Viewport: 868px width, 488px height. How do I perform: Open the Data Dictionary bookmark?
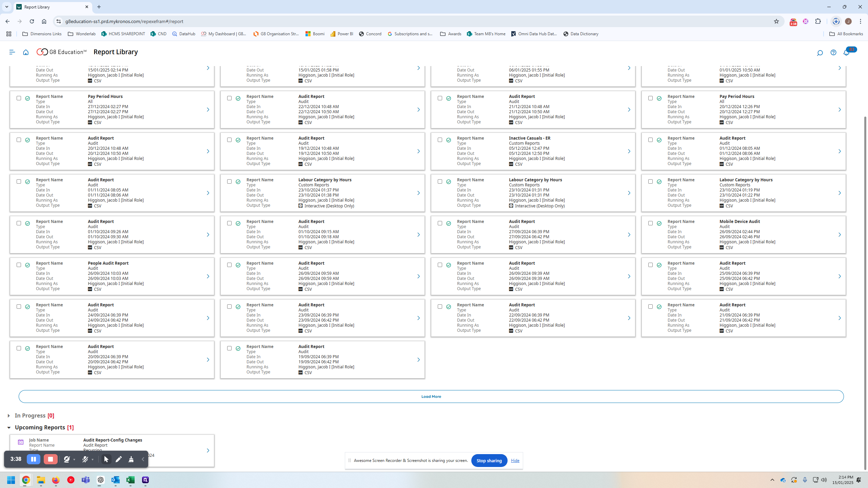tap(581, 34)
